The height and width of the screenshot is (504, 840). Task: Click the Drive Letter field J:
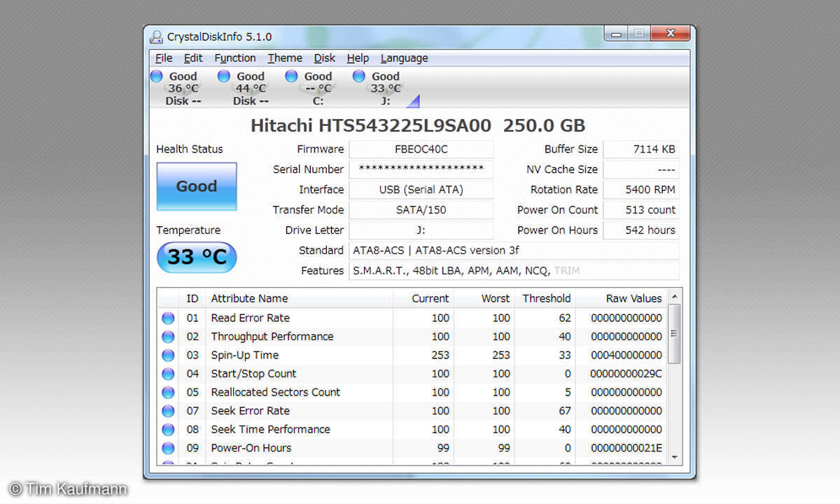pos(421,230)
